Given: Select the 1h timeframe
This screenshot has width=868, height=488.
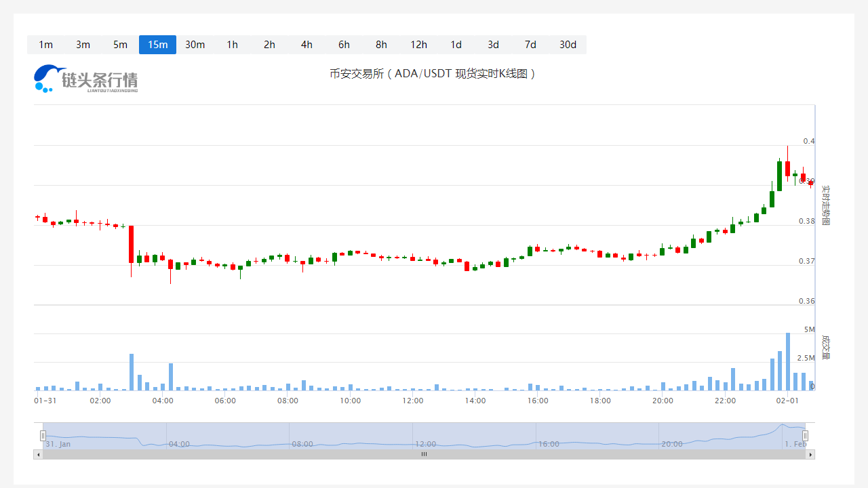Looking at the screenshot, I should click(232, 45).
